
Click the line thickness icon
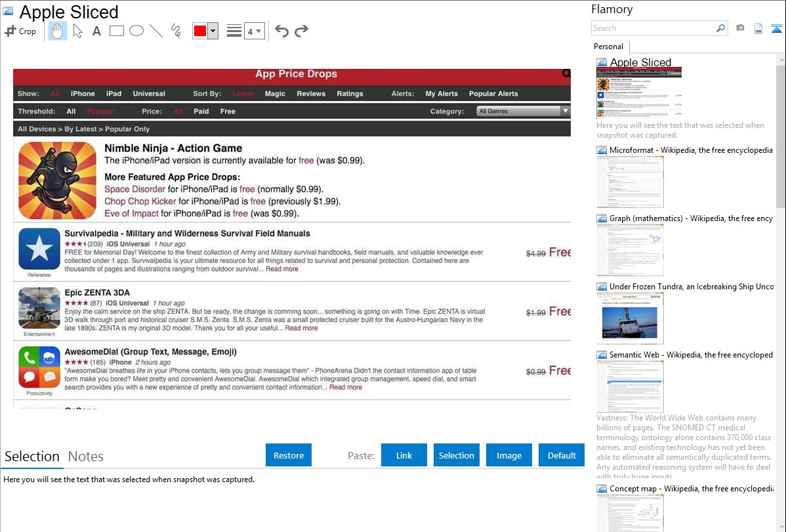234,31
